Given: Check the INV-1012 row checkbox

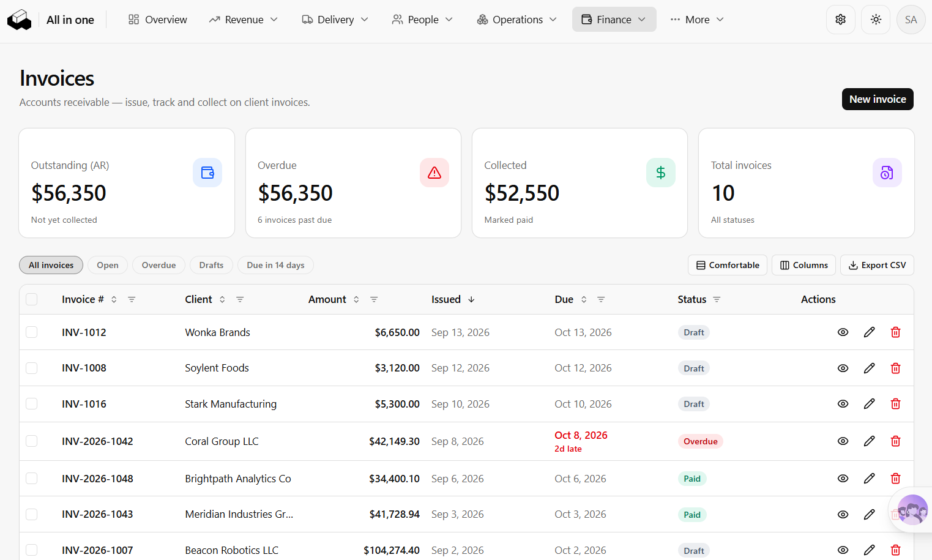Looking at the screenshot, I should pyautogui.click(x=32, y=332).
